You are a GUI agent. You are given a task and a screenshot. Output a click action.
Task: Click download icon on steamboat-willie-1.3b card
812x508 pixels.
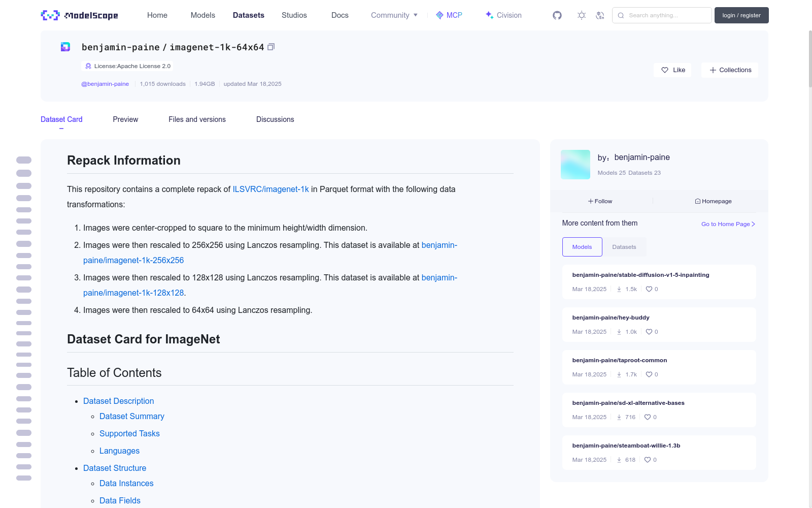(x=619, y=460)
